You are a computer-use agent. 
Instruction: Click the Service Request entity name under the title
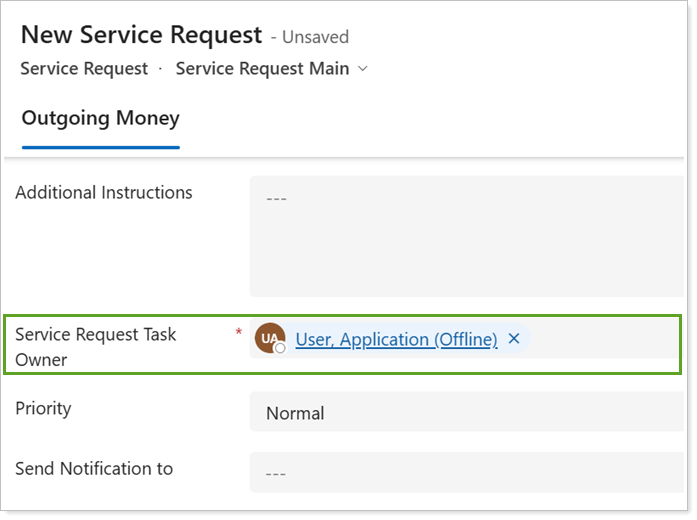(84, 69)
